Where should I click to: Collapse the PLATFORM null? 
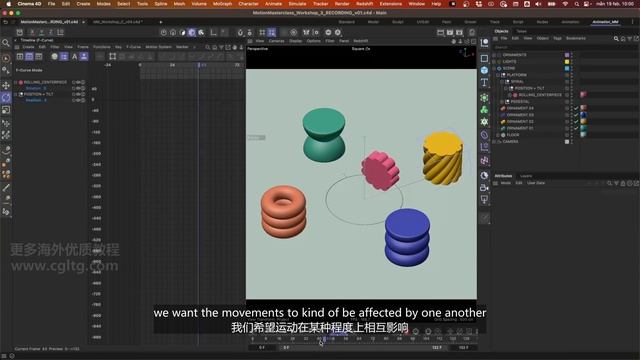pyautogui.click(x=498, y=75)
